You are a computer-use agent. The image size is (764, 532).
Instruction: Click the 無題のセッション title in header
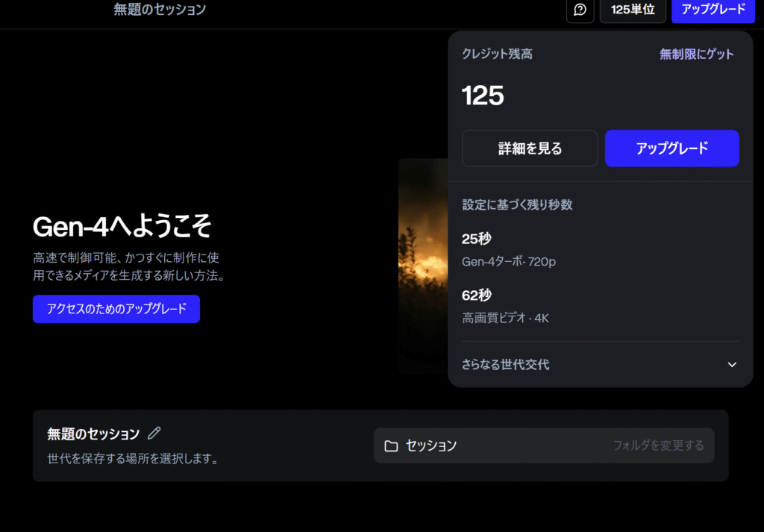coord(160,9)
